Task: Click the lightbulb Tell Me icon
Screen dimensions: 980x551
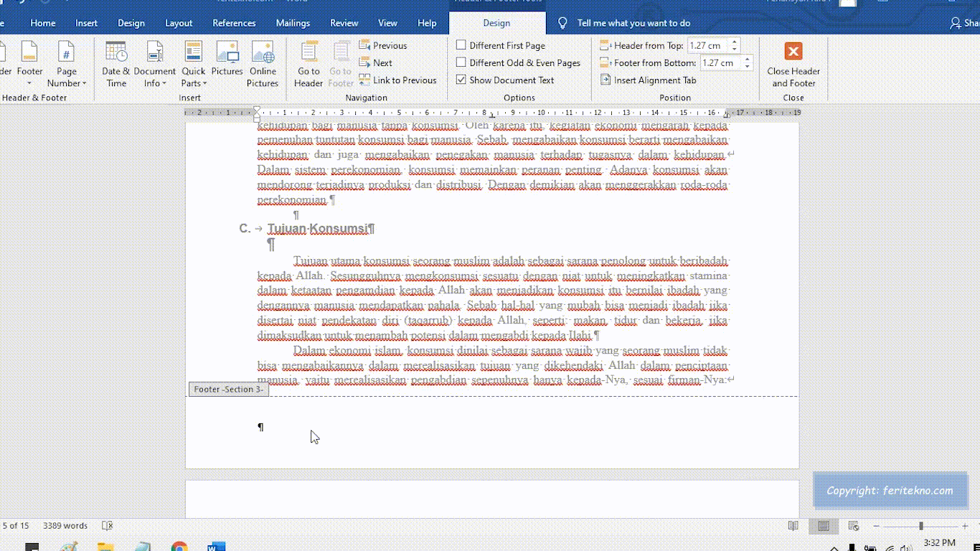Action: coord(562,23)
